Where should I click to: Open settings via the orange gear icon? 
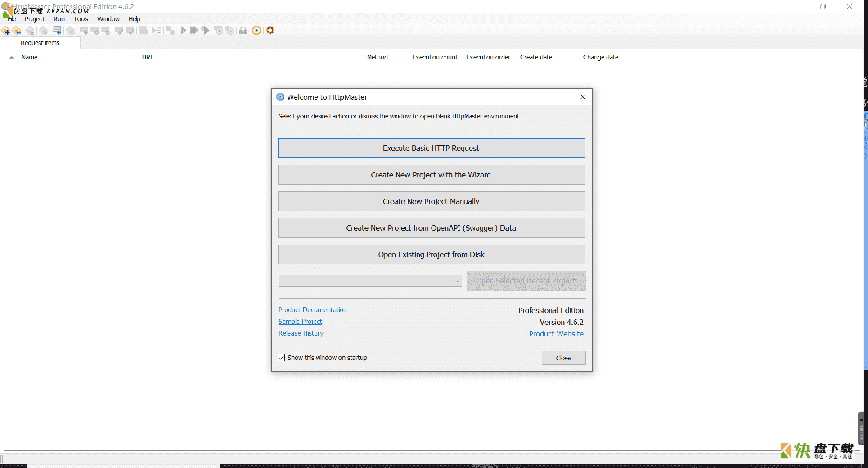pos(270,31)
